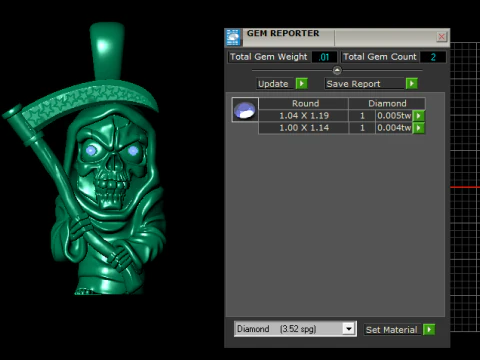The height and width of the screenshot is (360, 480).
Task: Select the right blue gem eye on skull
Action: [133, 151]
